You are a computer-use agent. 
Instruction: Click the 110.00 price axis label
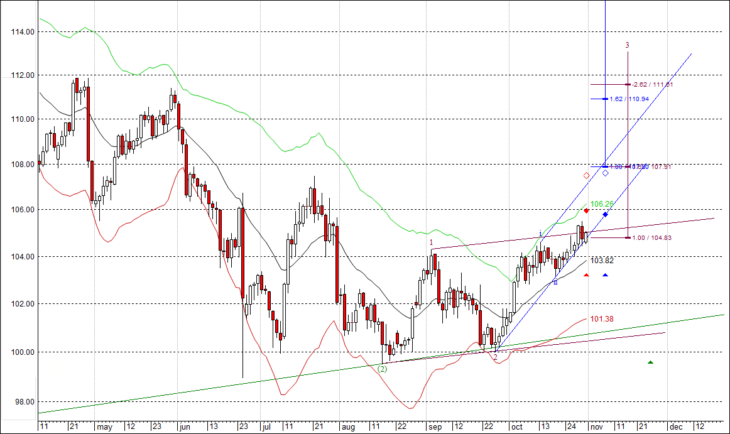22,119
